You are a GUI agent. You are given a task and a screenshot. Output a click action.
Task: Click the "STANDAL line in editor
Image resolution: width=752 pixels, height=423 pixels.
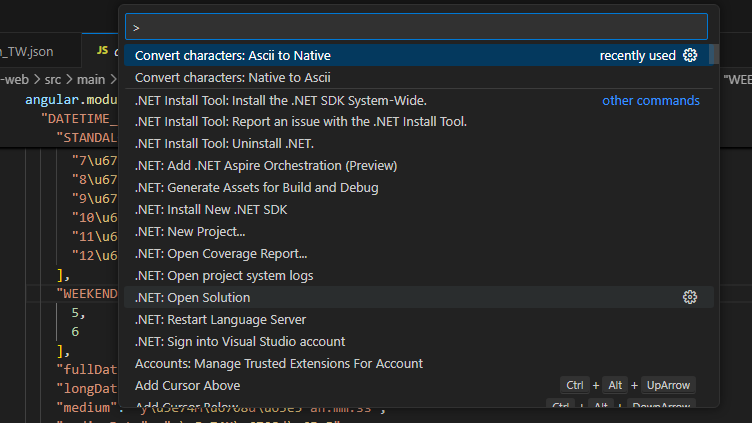coord(87,138)
